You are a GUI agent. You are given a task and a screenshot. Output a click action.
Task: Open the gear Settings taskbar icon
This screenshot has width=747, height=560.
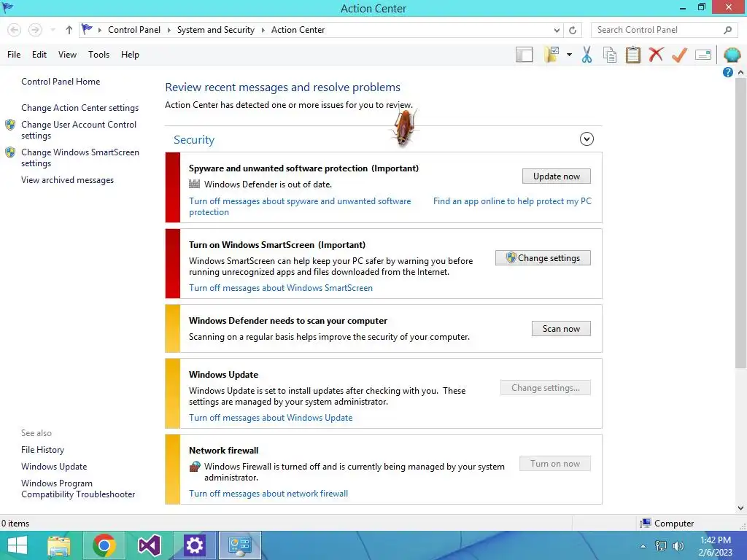coord(194,545)
